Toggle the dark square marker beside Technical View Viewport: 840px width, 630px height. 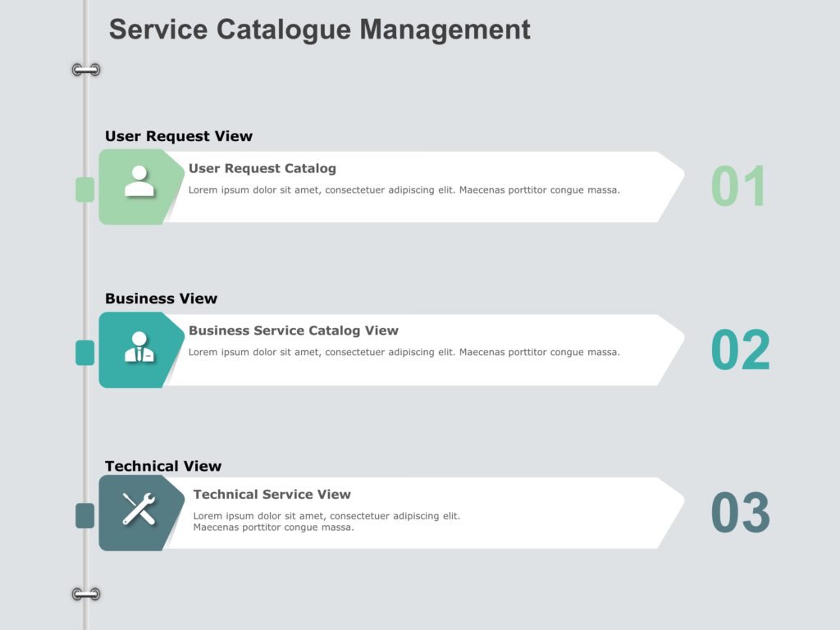click(x=84, y=515)
